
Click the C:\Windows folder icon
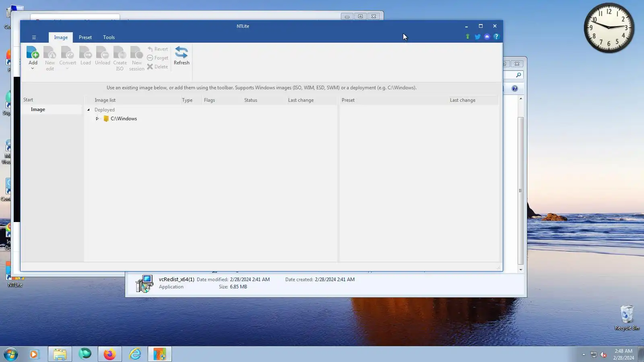click(106, 119)
